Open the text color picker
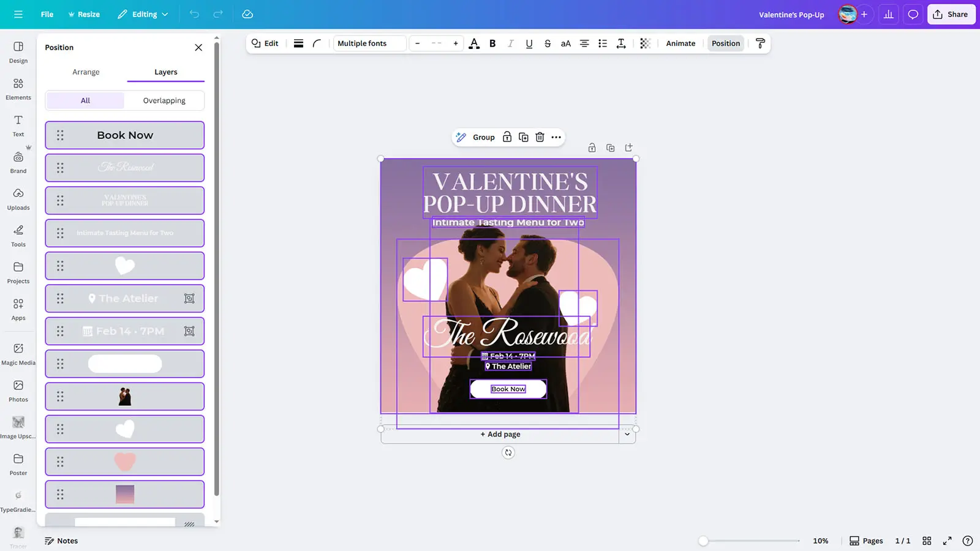Screen dimensions: 980x551 click(474, 43)
